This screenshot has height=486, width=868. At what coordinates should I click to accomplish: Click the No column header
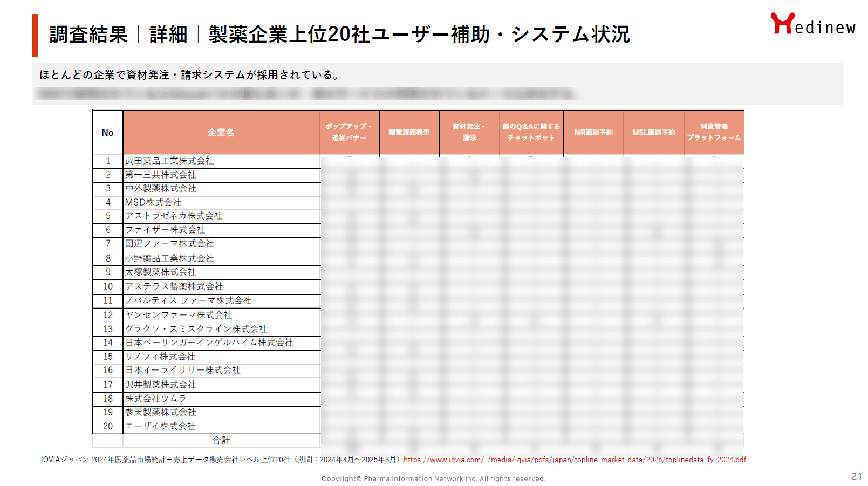coord(107,133)
